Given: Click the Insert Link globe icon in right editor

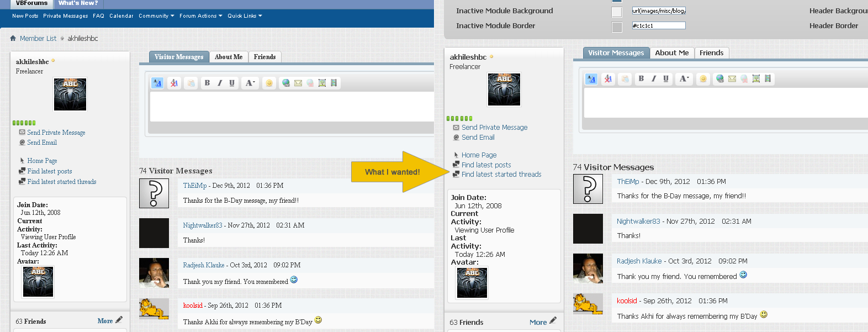Looking at the screenshot, I should point(720,79).
